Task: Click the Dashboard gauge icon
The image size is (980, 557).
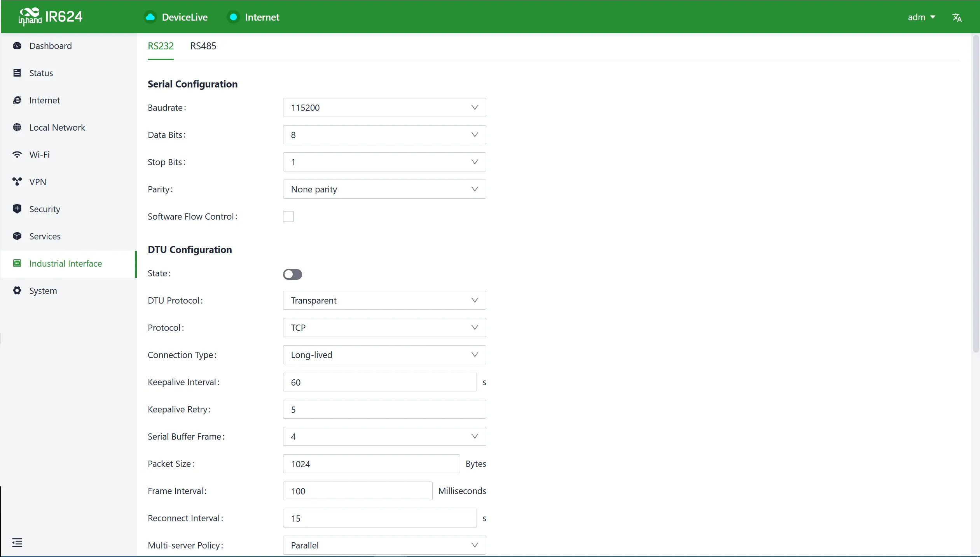Action: point(17,46)
